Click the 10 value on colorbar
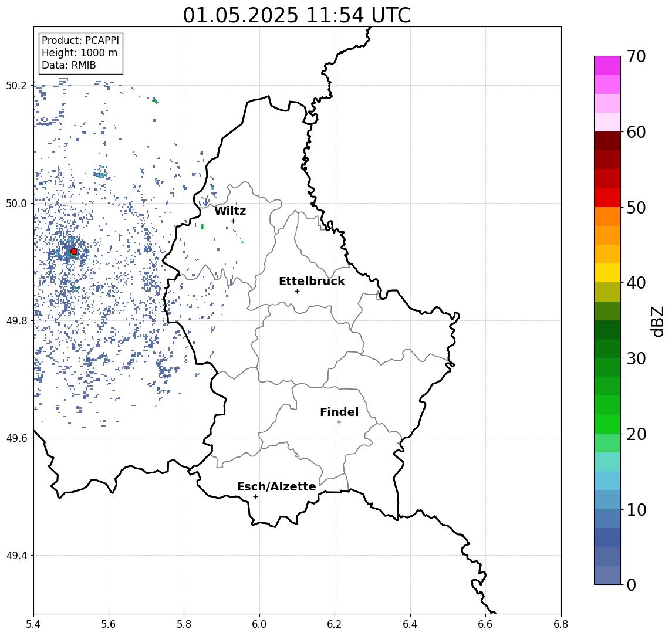Image resolution: width=672 pixels, height=636 pixels. (636, 510)
